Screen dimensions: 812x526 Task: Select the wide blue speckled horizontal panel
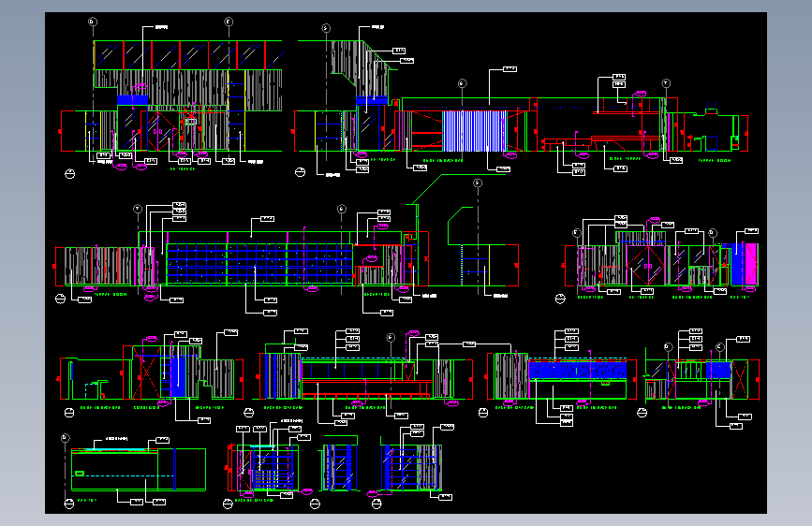pos(578,370)
